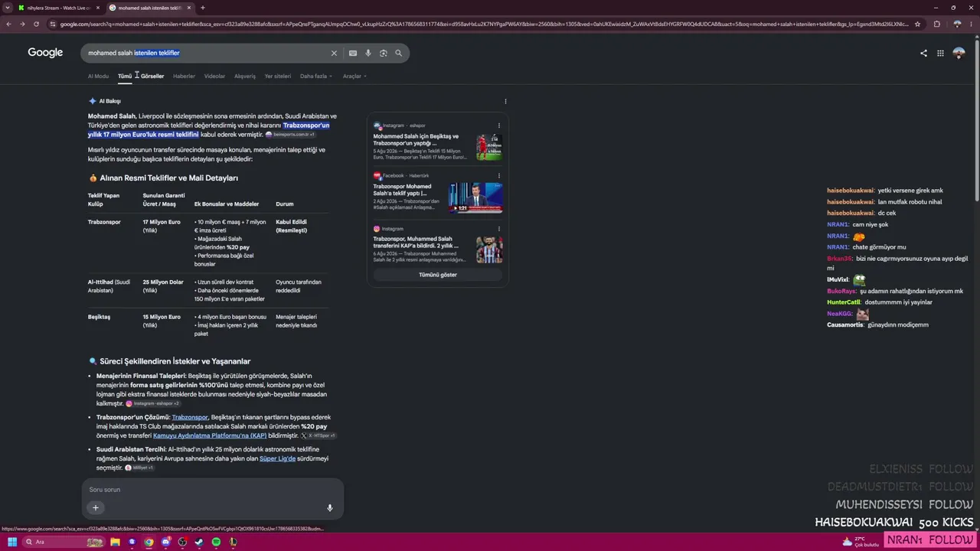Open more options for AI overview

coord(505,101)
